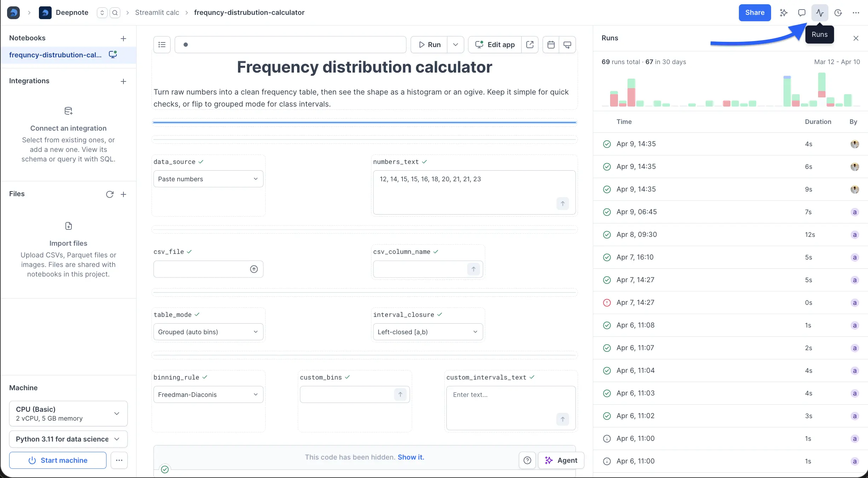
Task: Open app in new tab icon
Action: (x=530, y=45)
